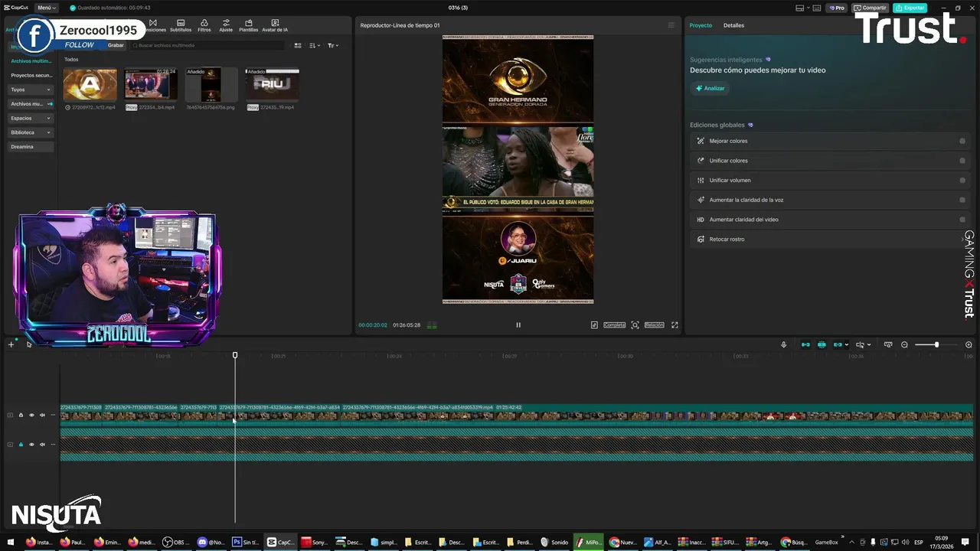
Task: Toggle the clip linkage option
Action: (x=838, y=344)
